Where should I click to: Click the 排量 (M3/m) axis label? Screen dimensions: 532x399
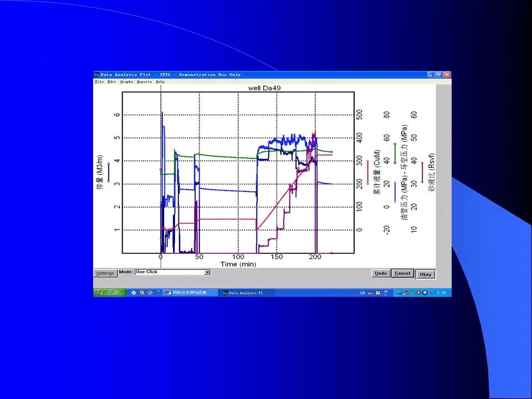[x=99, y=172]
